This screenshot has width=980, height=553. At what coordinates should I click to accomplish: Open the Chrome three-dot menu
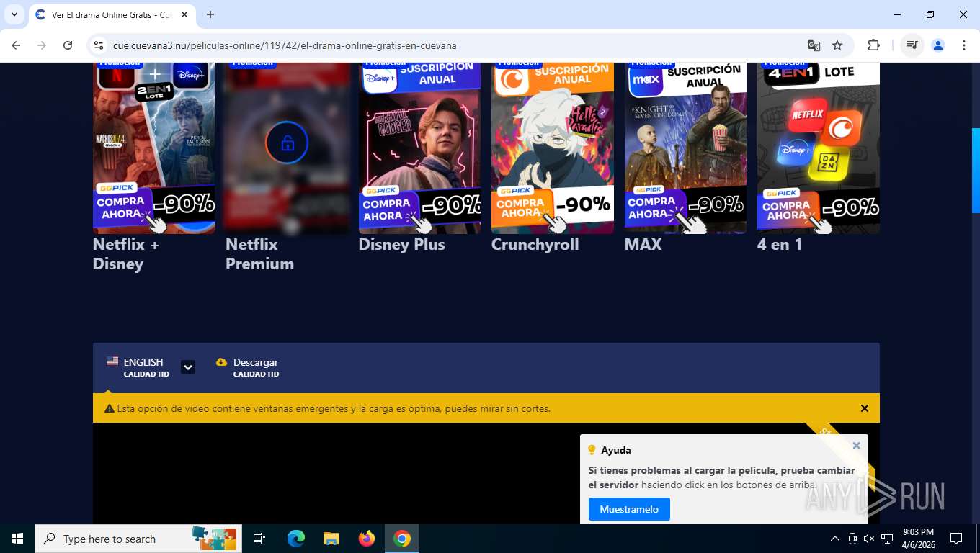click(964, 45)
